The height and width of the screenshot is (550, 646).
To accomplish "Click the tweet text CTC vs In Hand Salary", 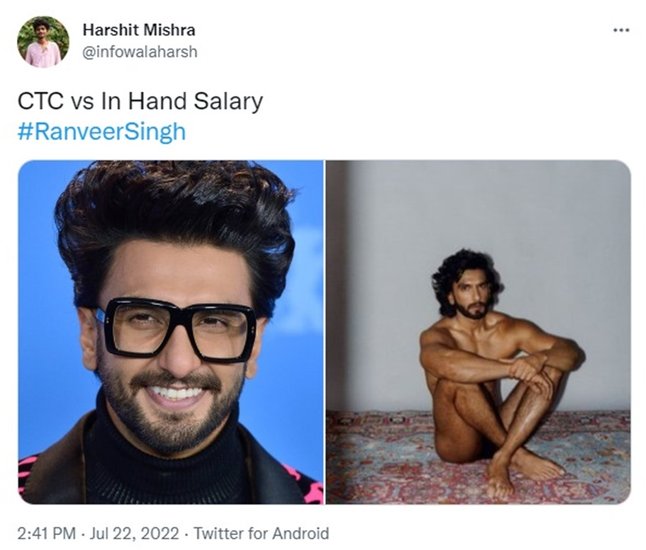I will coord(140,101).
